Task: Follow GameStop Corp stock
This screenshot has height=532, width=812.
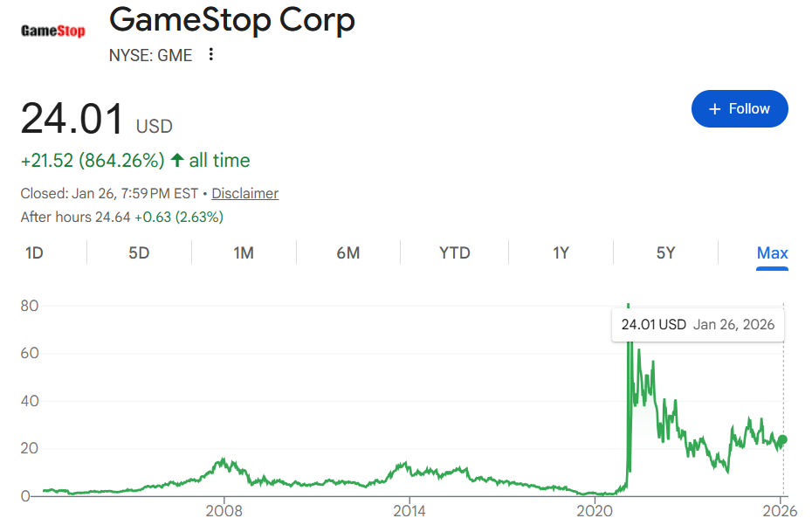Action: (x=740, y=109)
